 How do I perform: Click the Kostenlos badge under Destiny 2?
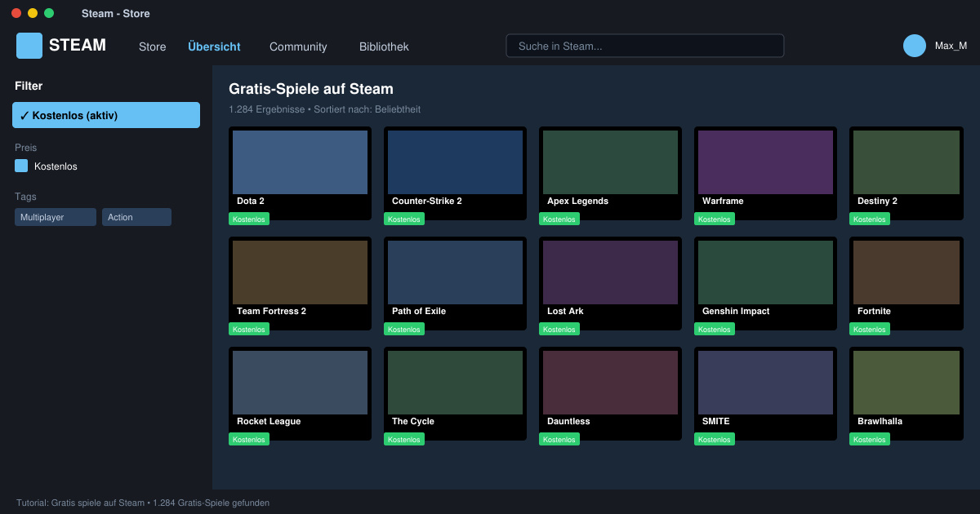click(x=870, y=219)
